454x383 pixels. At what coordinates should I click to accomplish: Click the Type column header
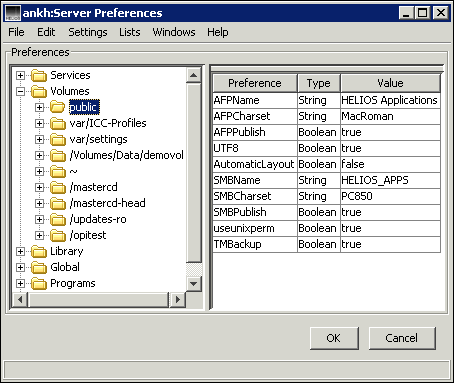[319, 83]
